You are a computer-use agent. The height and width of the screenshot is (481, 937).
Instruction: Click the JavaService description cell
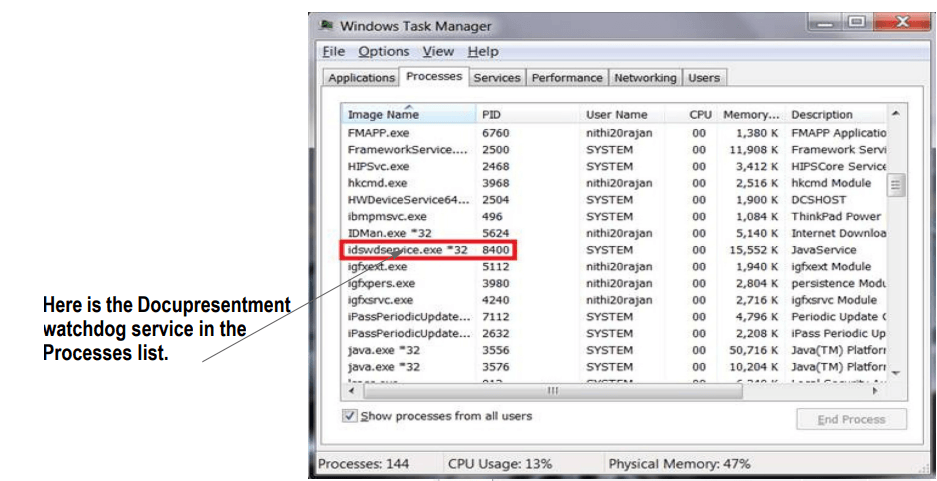(x=823, y=250)
